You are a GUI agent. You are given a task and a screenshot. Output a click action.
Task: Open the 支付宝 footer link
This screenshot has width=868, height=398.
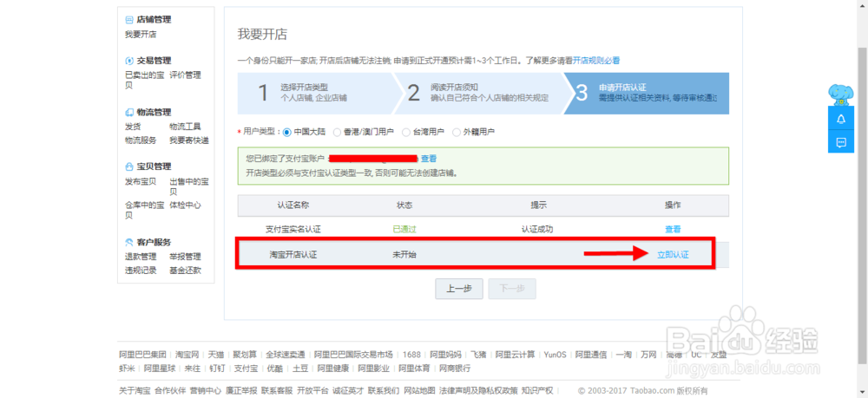coord(246,369)
